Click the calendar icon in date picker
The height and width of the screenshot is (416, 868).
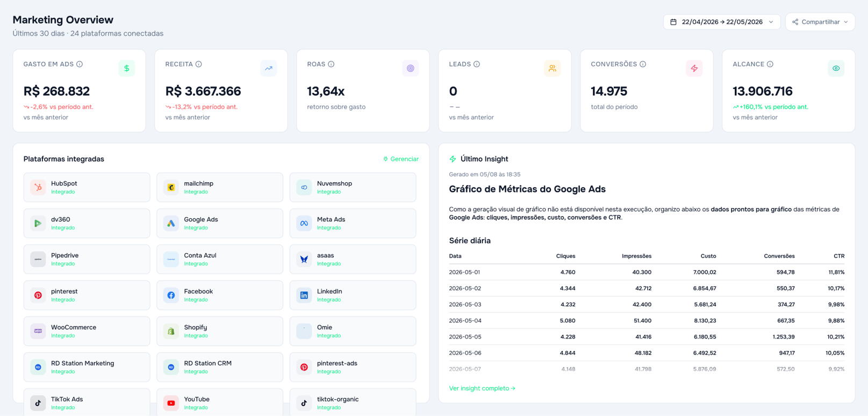coord(673,22)
